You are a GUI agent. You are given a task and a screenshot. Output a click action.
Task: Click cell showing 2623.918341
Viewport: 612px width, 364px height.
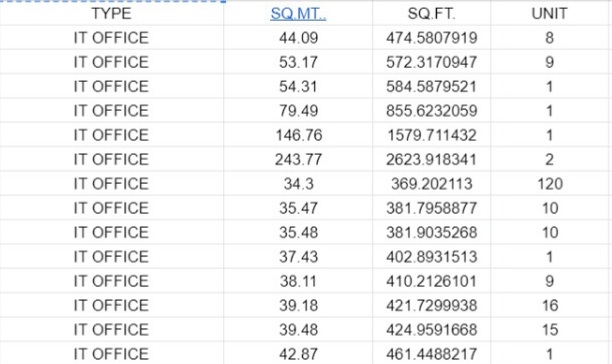[431, 159]
